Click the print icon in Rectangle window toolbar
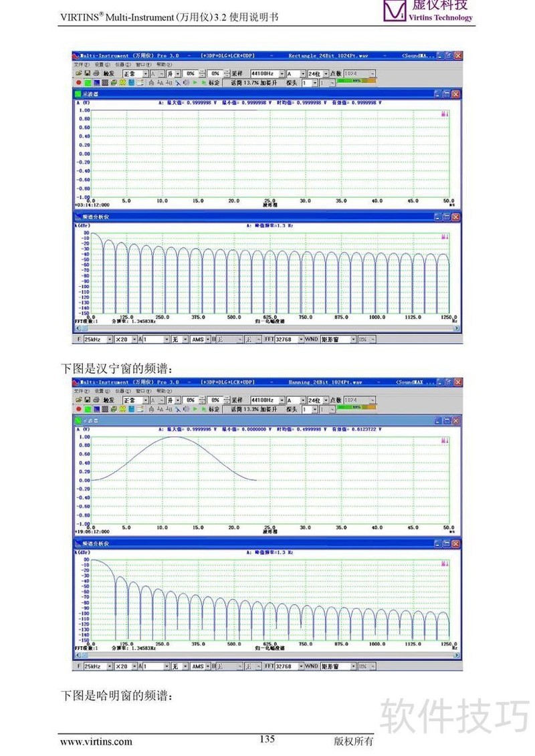 pyautogui.click(x=96, y=73)
